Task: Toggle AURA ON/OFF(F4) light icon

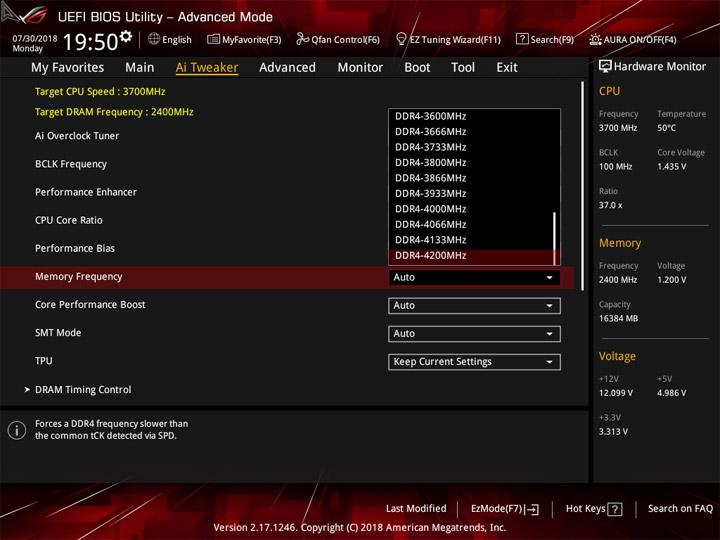Action: (595, 39)
